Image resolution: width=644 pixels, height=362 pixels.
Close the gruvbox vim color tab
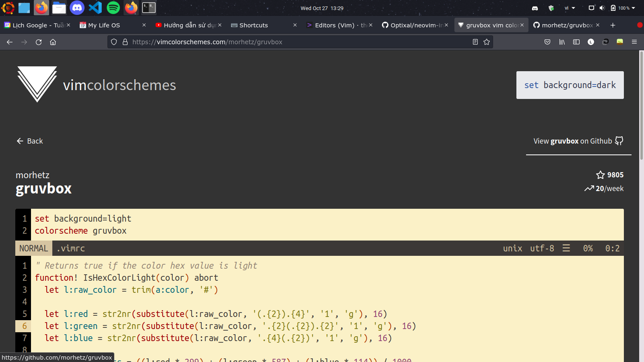pyautogui.click(x=522, y=25)
